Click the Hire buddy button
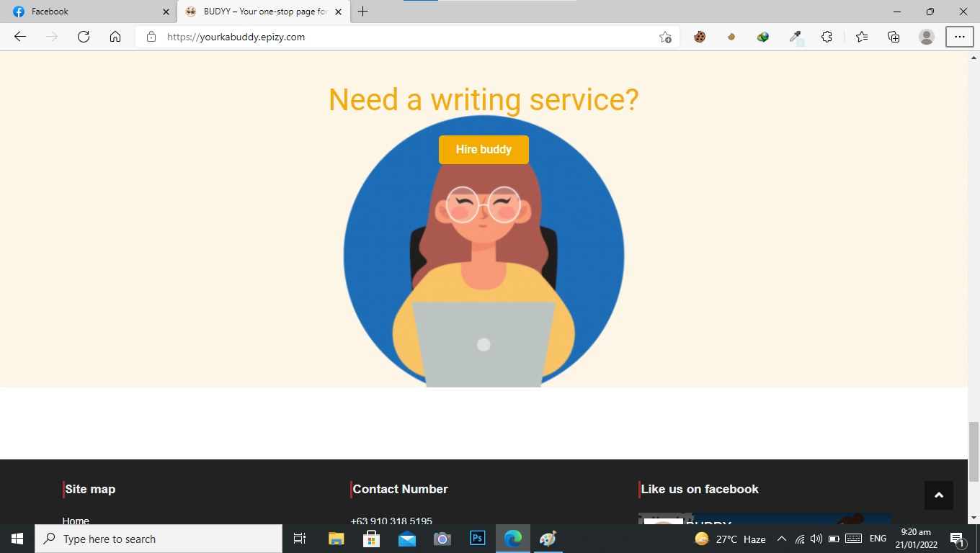 point(484,150)
